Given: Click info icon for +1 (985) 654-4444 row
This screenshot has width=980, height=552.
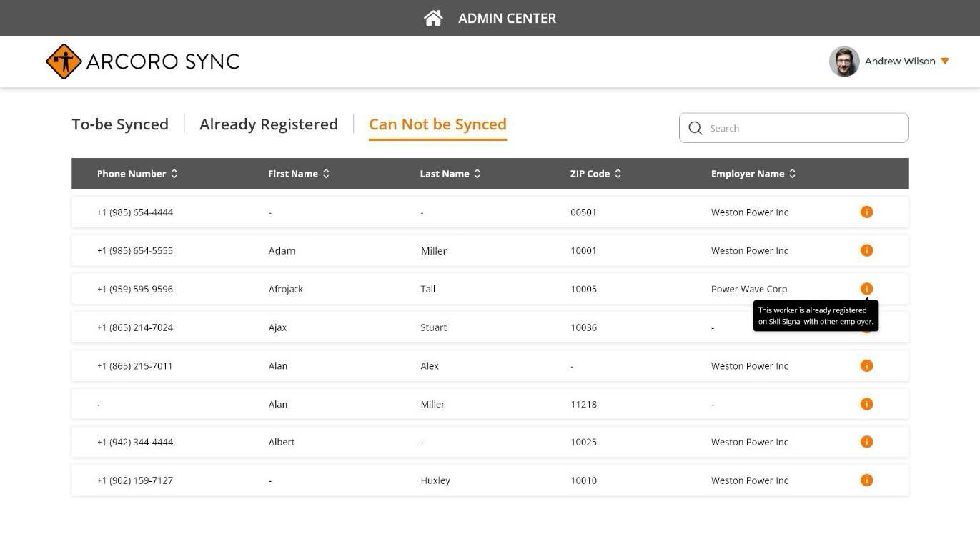Looking at the screenshot, I should [867, 212].
